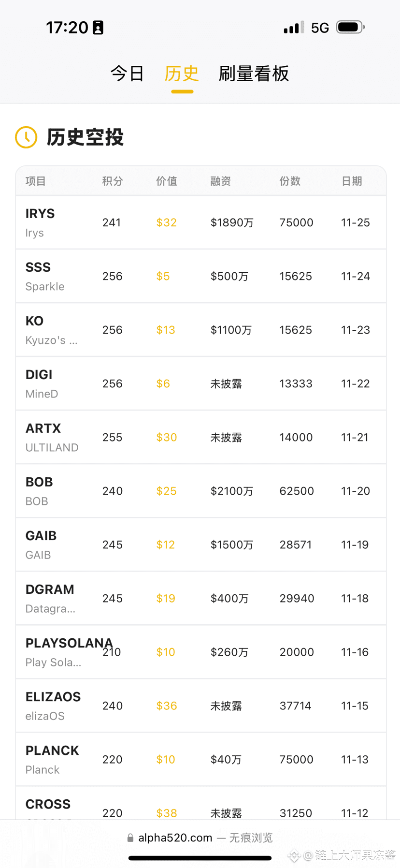The height and width of the screenshot is (868, 400).
Task: Tap the cellular signal bars icon
Action: (x=294, y=28)
